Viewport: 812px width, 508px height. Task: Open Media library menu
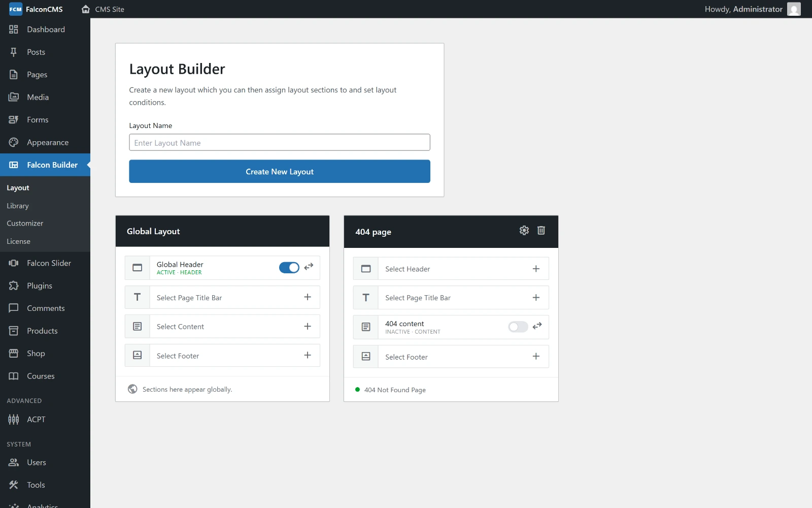[45, 97]
